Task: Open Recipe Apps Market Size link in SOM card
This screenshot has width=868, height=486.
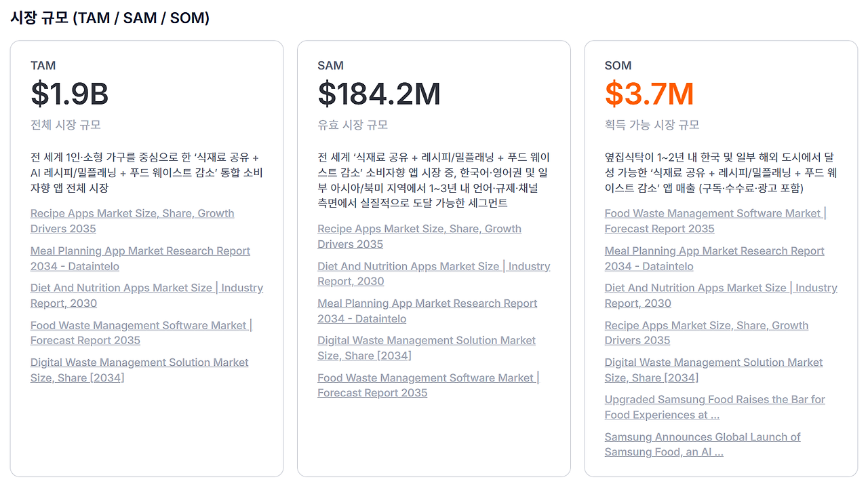Action: coord(707,333)
